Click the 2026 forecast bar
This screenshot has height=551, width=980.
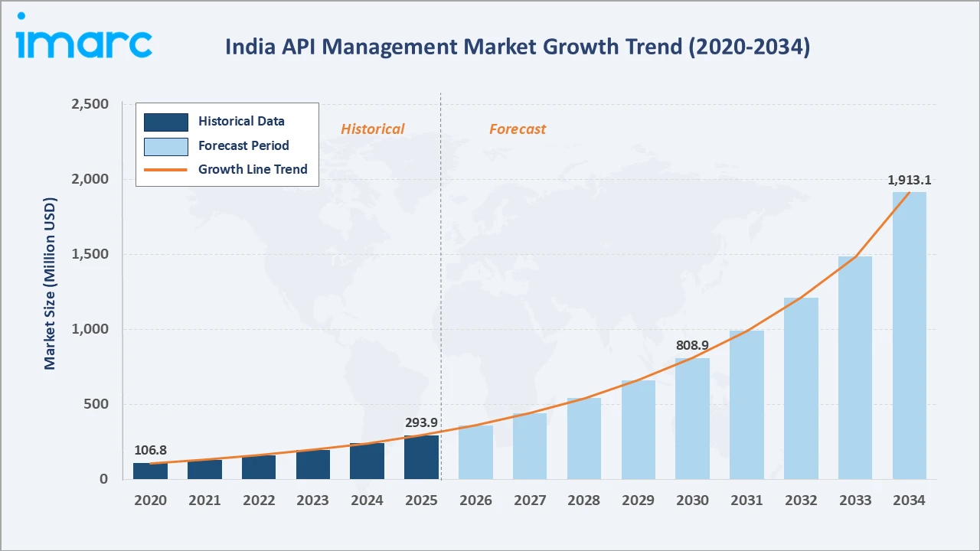tap(475, 453)
